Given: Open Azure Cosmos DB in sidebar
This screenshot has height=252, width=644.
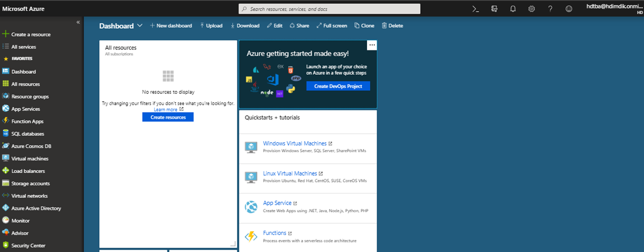Looking at the screenshot, I should pos(31,146).
